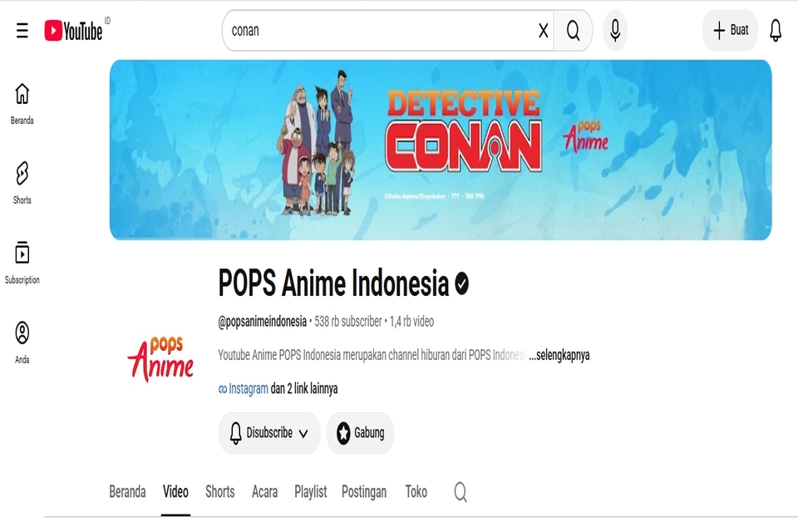This screenshot has height=532, width=798.
Task: Open Subscription in the sidebar
Action: tap(22, 262)
